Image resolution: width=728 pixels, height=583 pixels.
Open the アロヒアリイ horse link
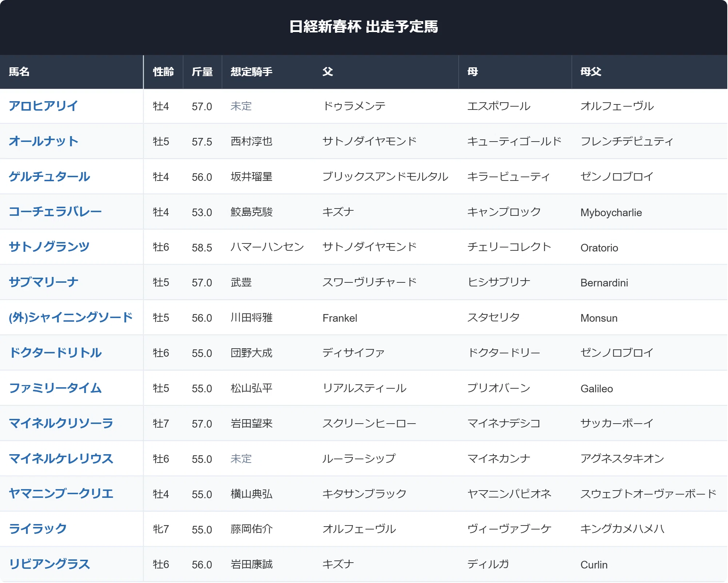pos(43,106)
